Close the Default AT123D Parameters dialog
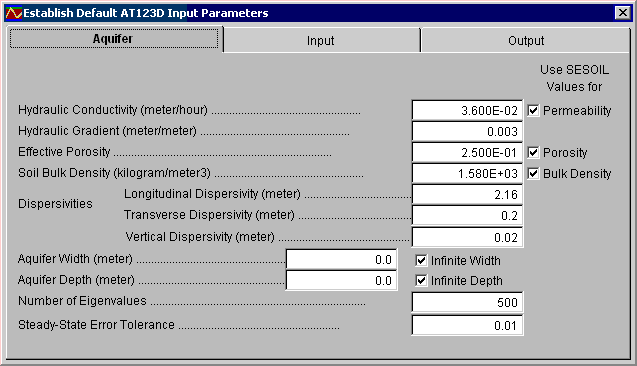The image size is (637, 366). tap(622, 13)
